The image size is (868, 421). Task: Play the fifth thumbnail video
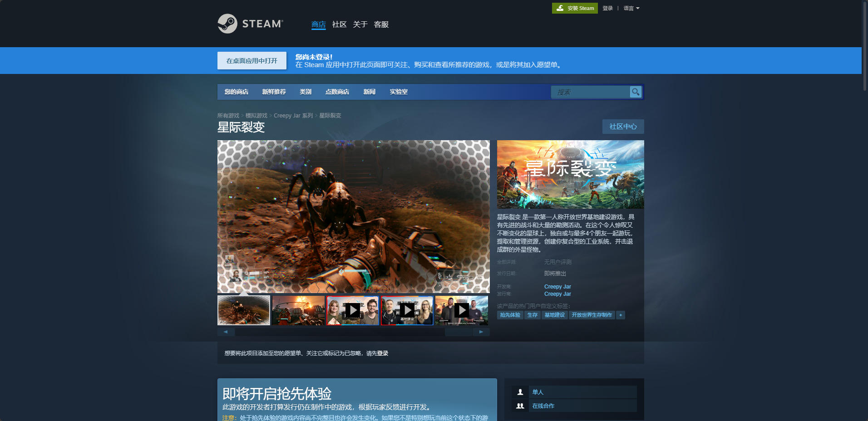coord(462,310)
